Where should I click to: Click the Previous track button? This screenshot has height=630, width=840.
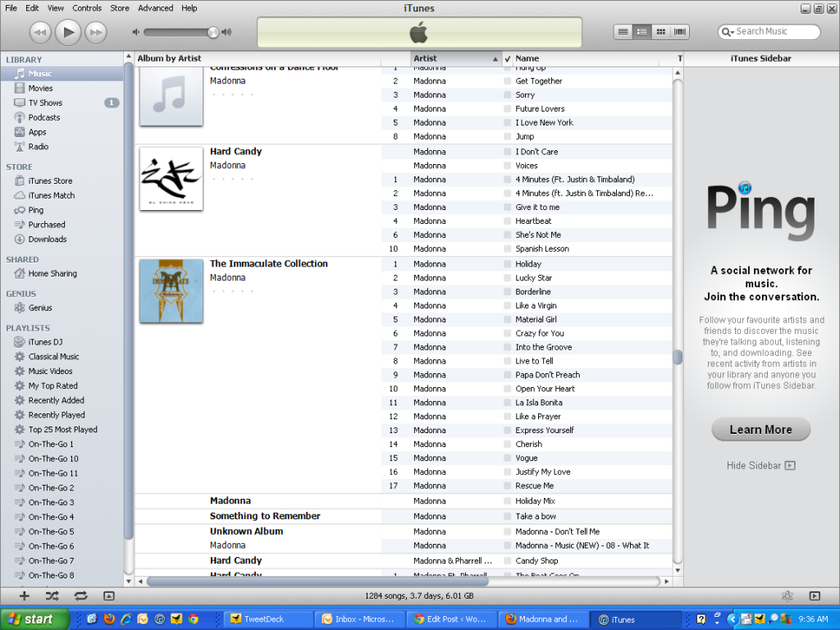point(40,32)
